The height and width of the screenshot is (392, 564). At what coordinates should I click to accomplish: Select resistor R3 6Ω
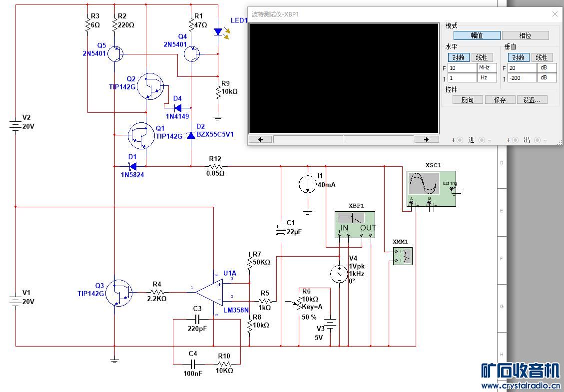(87, 24)
